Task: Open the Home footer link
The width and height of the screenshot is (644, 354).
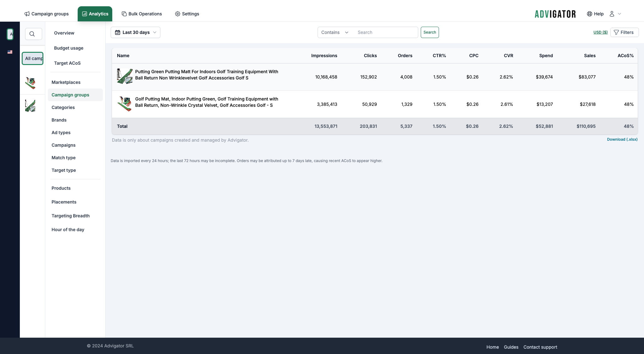Action: coord(492,347)
